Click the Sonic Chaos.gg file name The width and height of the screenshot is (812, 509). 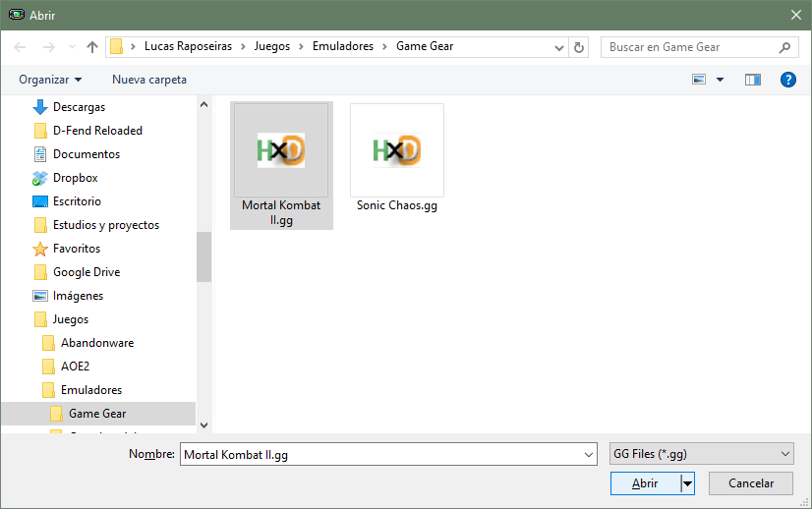click(x=397, y=205)
